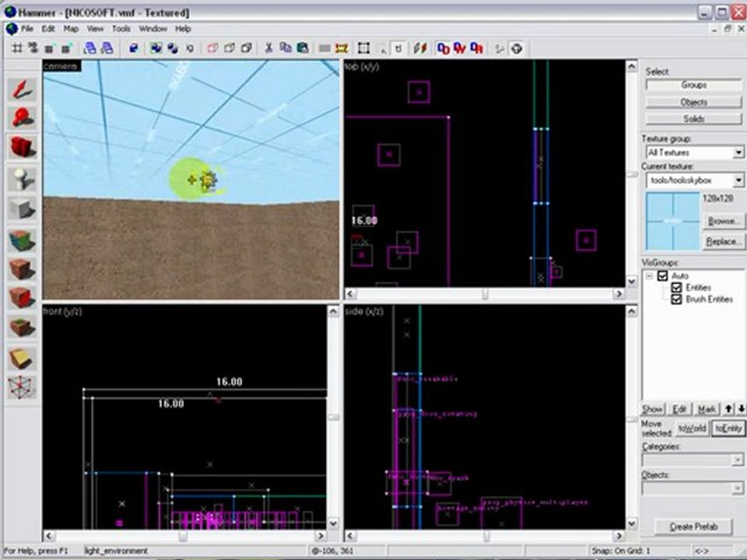Choose the red Camera tool
The width and height of the screenshot is (747, 560).
coord(23,148)
